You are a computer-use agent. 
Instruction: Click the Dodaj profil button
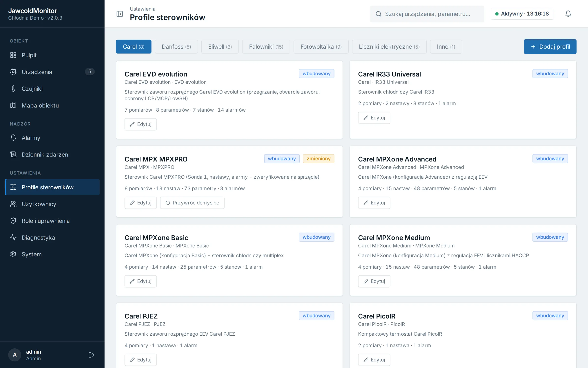(x=550, y=47)
